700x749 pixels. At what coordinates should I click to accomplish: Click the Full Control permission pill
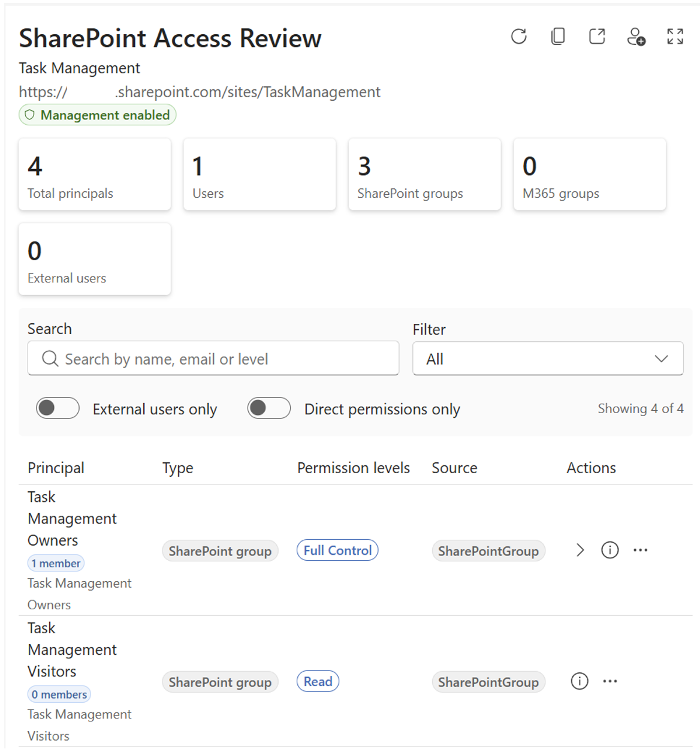click(337, 551)
